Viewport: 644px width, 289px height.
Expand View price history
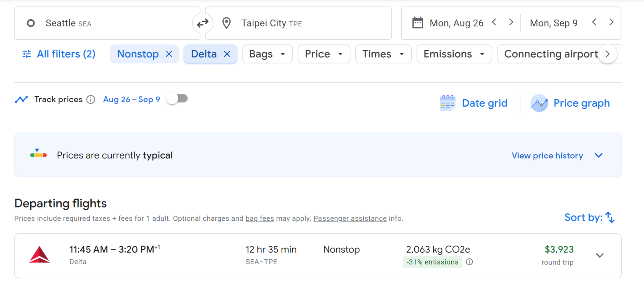point(557,156)
